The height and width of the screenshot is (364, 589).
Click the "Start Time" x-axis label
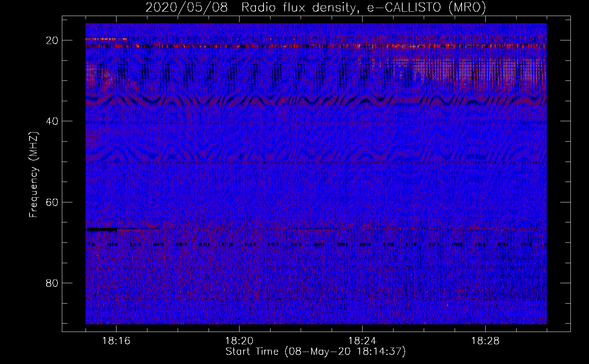tap(252, 352)
